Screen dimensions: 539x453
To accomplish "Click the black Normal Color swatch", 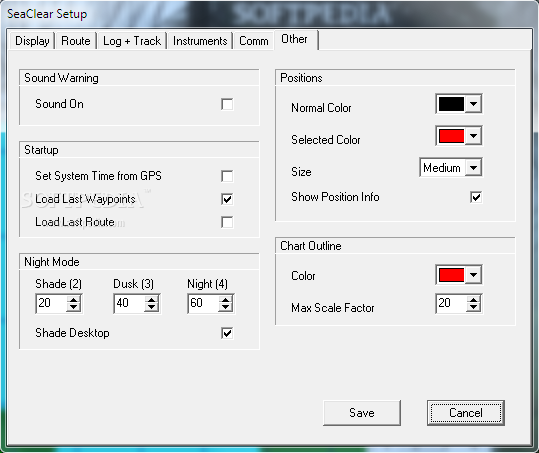I will (451, 103).
